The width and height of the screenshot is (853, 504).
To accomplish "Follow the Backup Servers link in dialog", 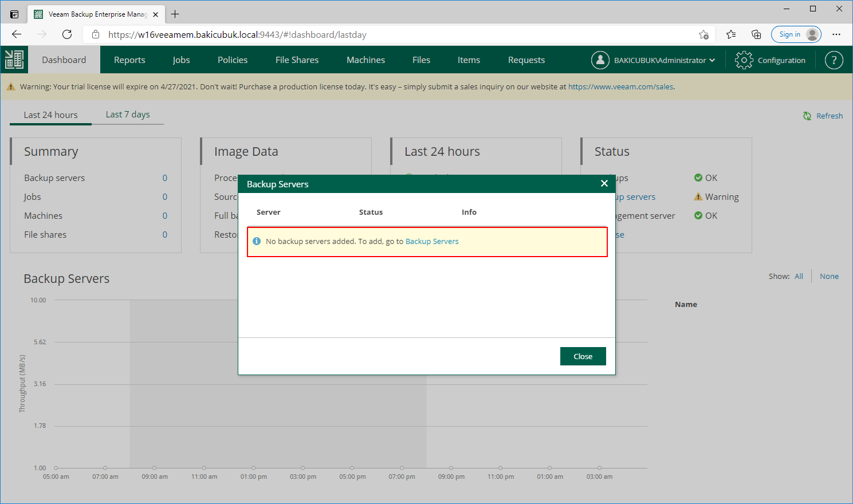I will [x=432, y=241].
